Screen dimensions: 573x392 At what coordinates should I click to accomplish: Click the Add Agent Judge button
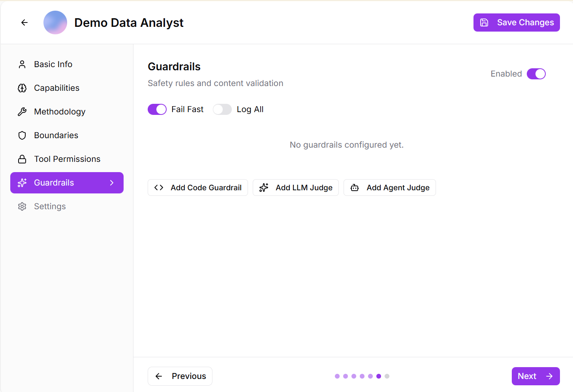pos(390,188)
